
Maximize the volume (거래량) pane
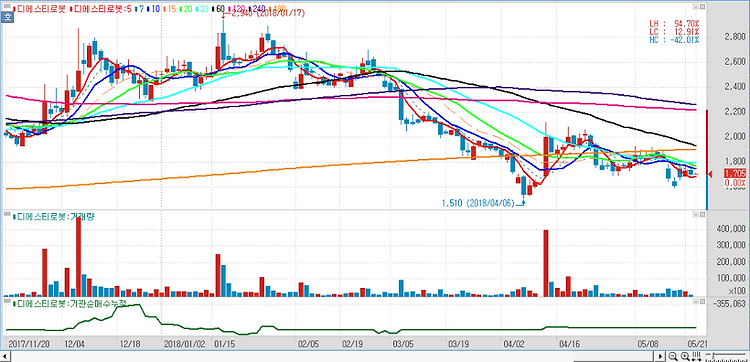[702, 216]
